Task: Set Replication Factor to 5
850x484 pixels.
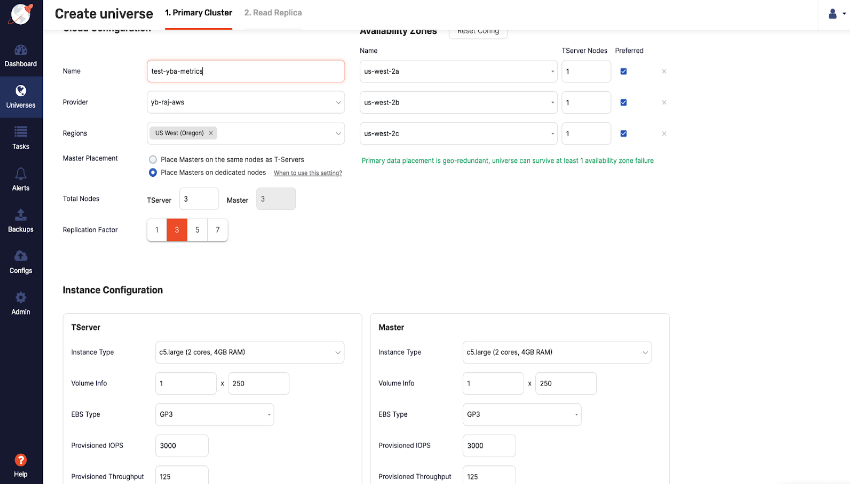Action: tap(197, 230)
